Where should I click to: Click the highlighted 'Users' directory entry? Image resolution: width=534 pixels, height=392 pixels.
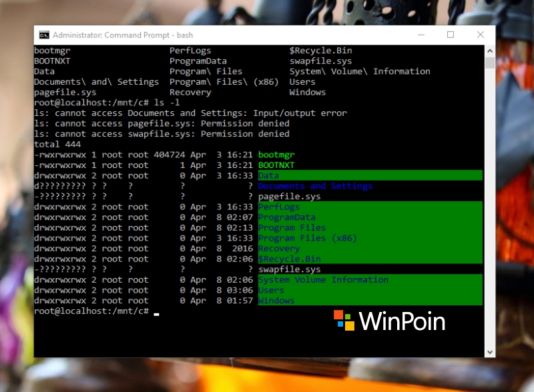271,290
